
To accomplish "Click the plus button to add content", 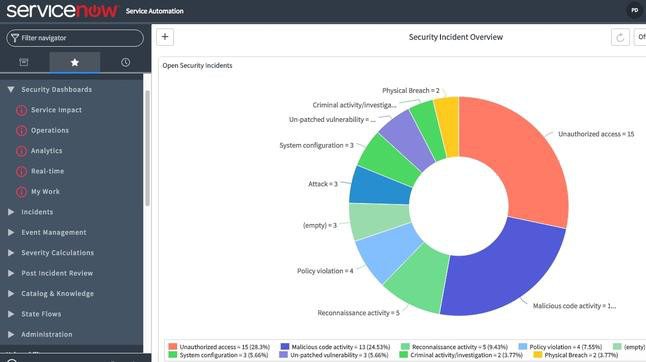I will click(x=165, y=37).
